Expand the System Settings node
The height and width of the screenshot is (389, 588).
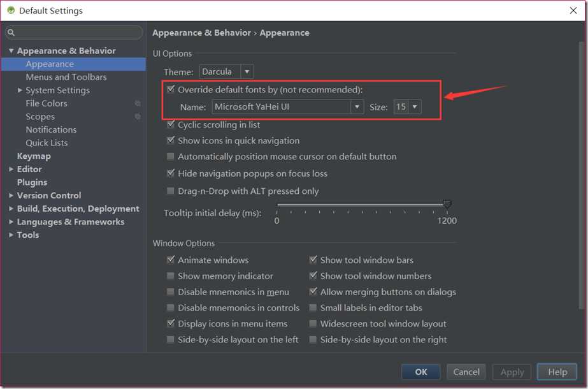click(x=20, y=91)
